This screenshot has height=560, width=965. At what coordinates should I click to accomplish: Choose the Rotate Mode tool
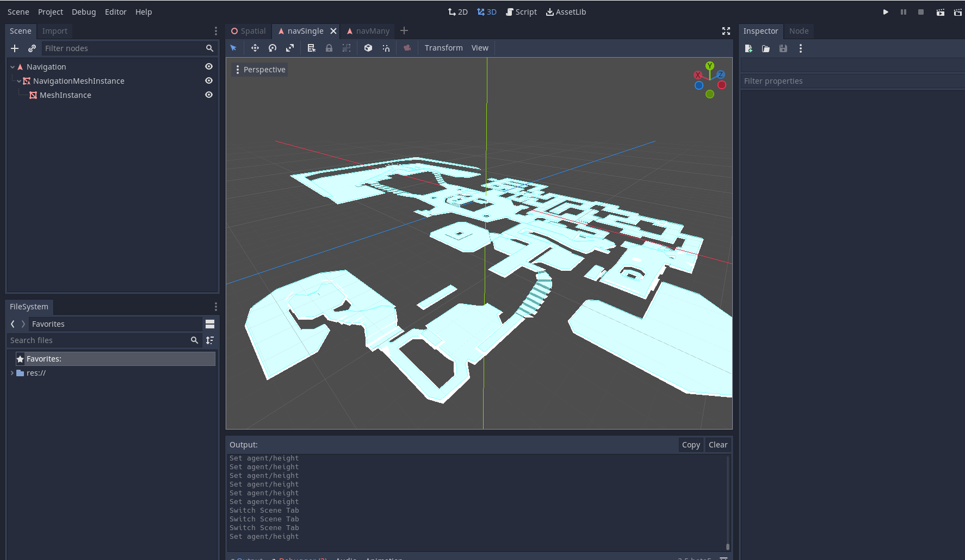(273, 48)
